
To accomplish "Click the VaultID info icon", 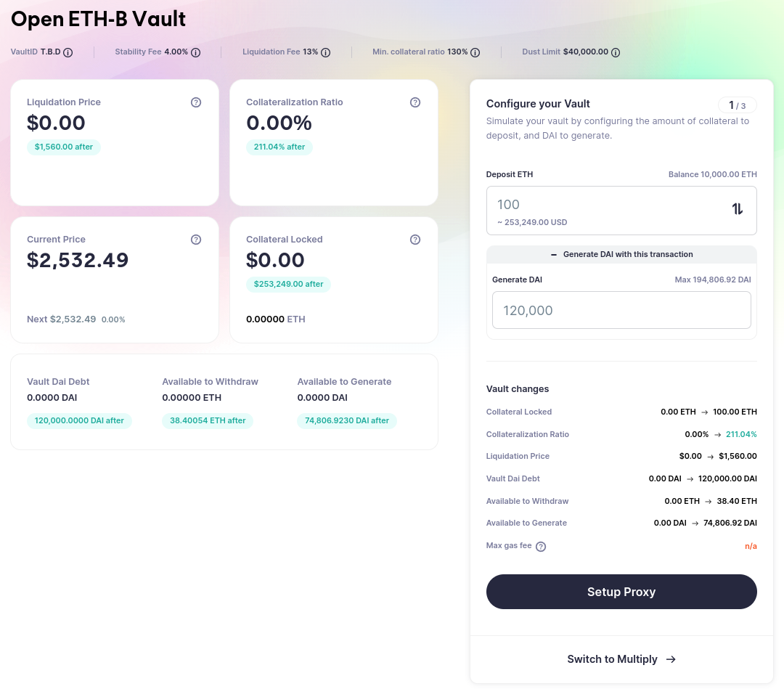I will point(68,52).
